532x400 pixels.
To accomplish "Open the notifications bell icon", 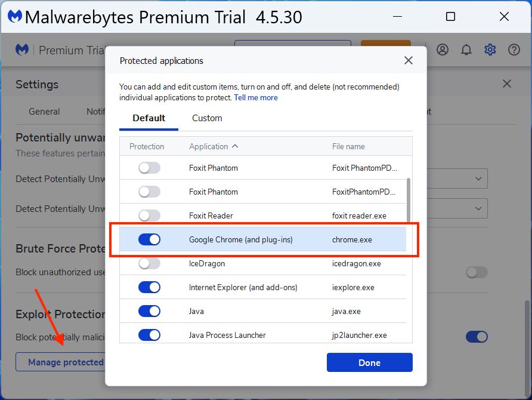I will point(466,50).
